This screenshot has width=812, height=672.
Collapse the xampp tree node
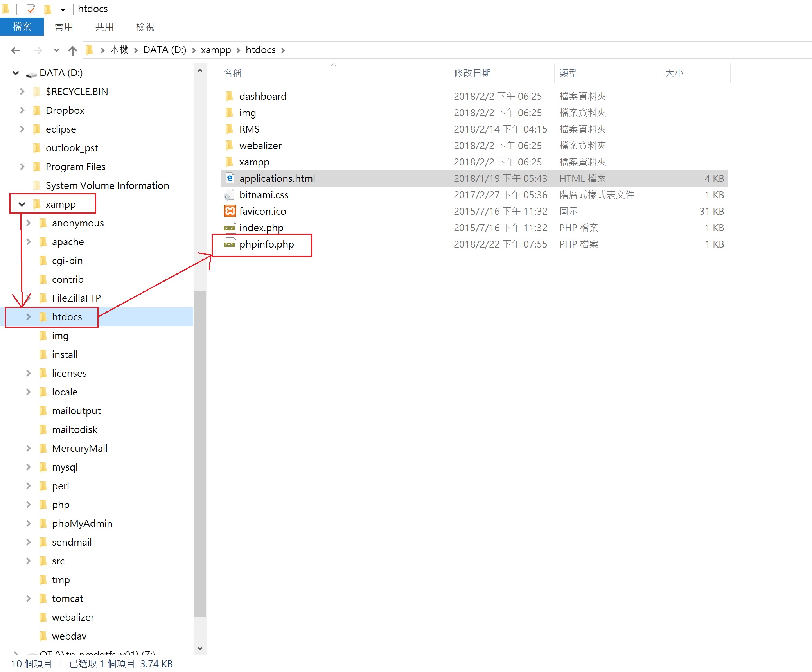coord(22,204)
